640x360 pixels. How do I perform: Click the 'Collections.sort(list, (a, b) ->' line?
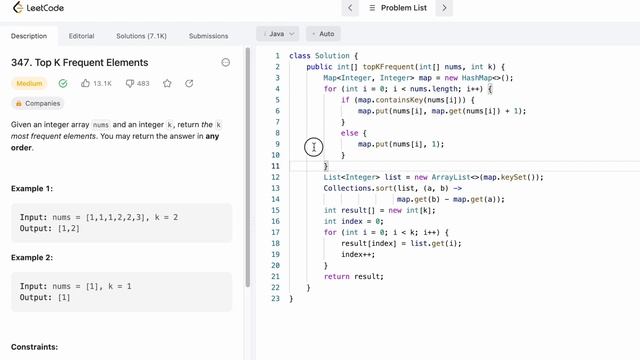point(393,188)
